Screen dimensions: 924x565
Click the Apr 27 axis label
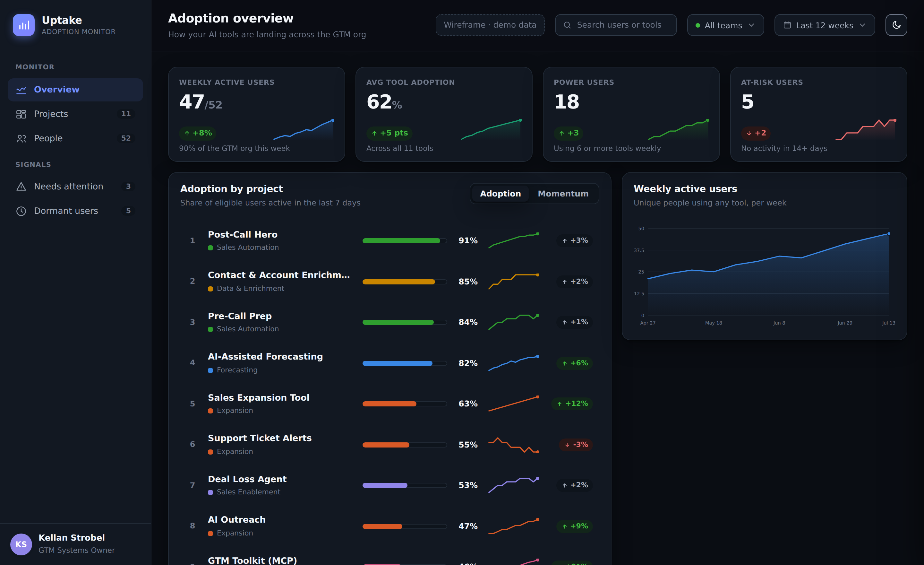[x=648, y=323]
